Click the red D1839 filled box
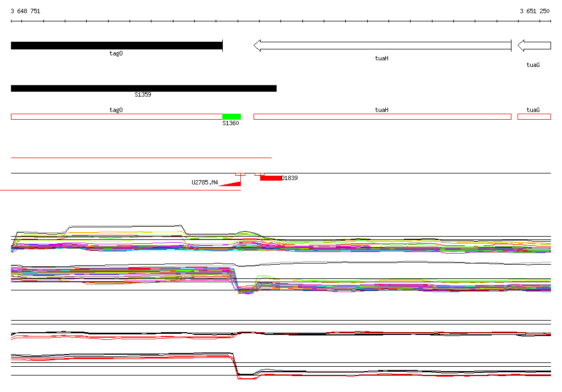The height and width of the screenshot is (392, 562). [x=271, y=178]
